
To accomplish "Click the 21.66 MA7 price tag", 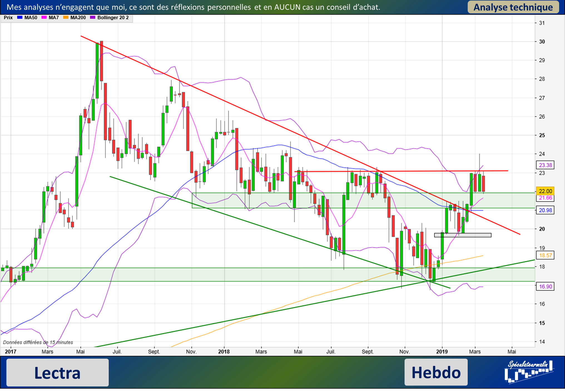I will pyautogui.click(x=545, y=198).
